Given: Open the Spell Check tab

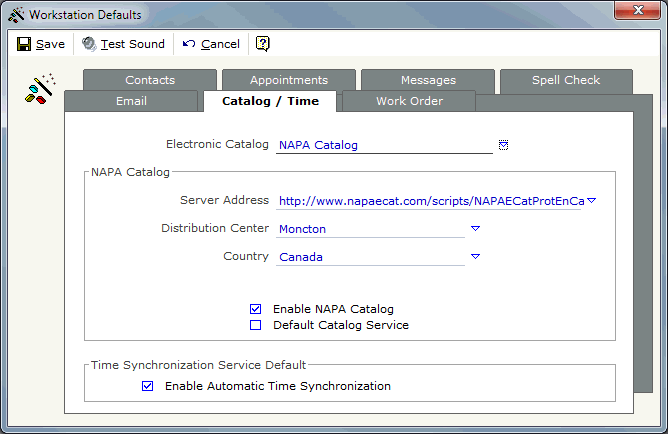Looking at the screenshot, I should (x=566, y=80).
